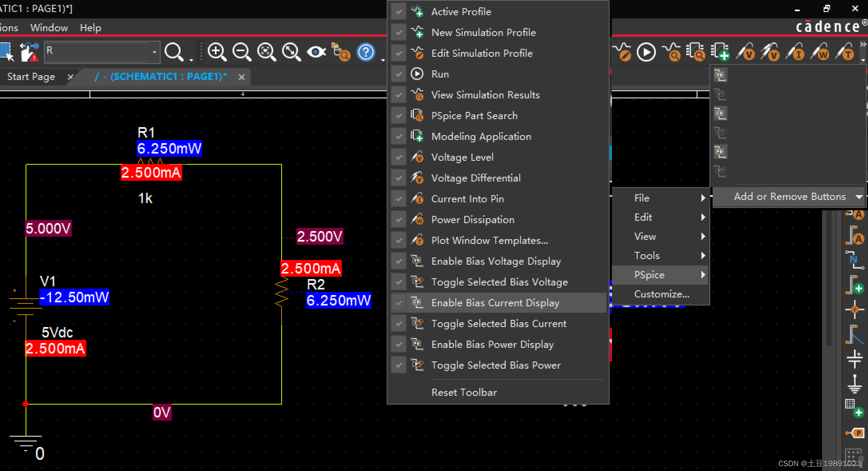Expand the Add or Remove Buttons dropdown
Viewport: 868px width, 471px height.
pyautogui.click(x=789, y=197)
